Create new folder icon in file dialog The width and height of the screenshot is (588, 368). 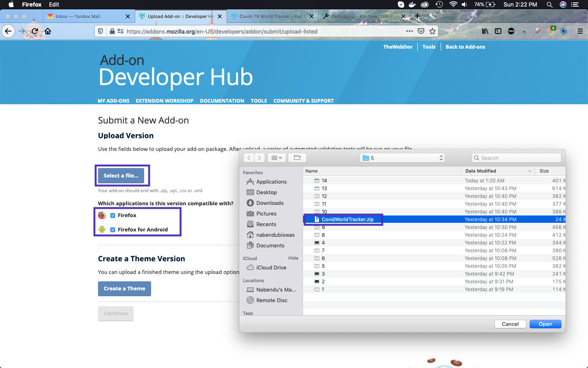[x=297, y=158]
